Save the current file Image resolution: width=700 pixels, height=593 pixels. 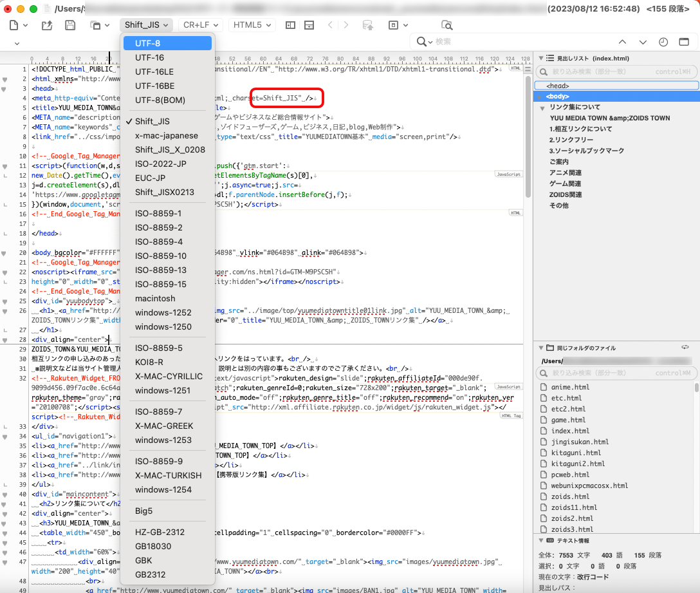(70, 25)
